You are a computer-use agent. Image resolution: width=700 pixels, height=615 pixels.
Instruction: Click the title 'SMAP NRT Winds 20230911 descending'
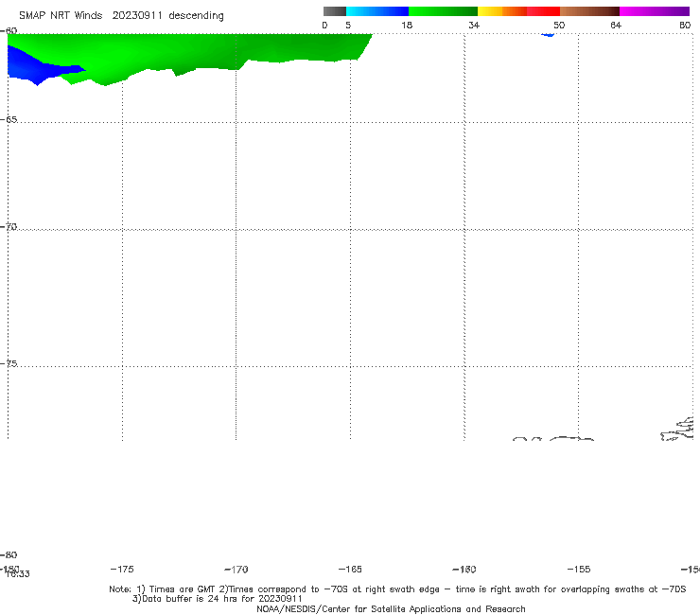[x=121, y=16]
